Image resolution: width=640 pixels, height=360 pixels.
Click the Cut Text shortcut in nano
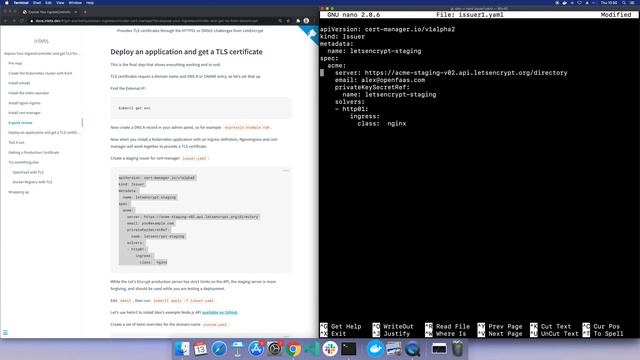coord(551,327)
